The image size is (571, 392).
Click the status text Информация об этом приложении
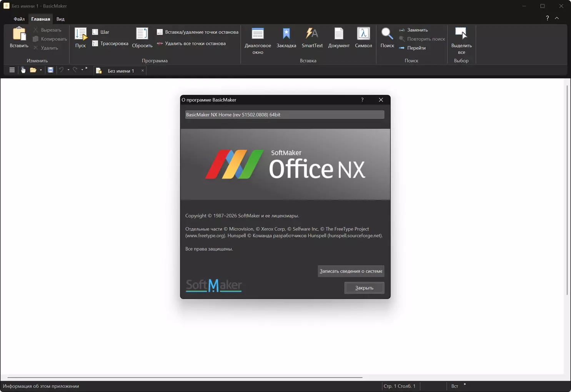point(41,386)
